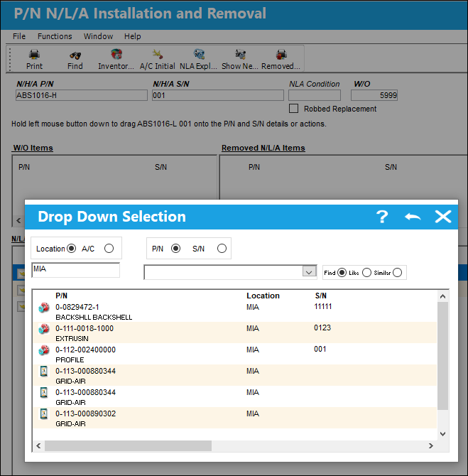The width and height of the screenshot is (468, 476).
Task: Click the list scroll up arrow
Action: coord(443,296)
